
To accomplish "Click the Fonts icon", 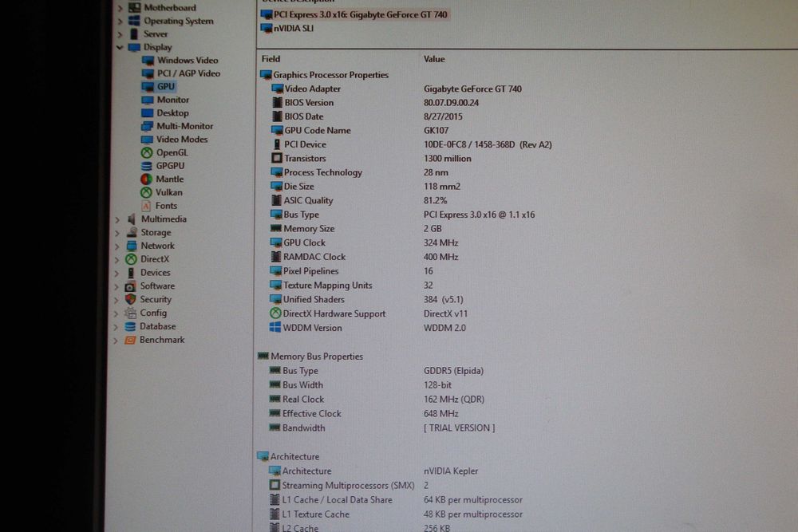I will (x=146, y=206).
